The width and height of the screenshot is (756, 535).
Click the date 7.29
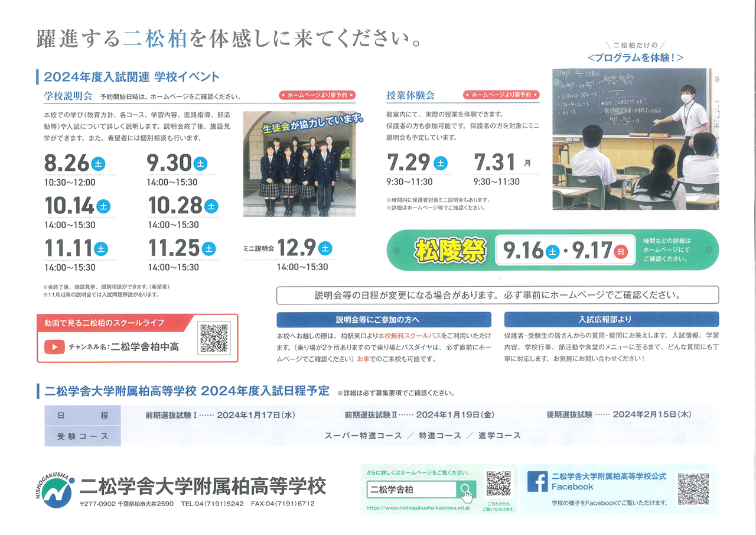tap(409, 163)
